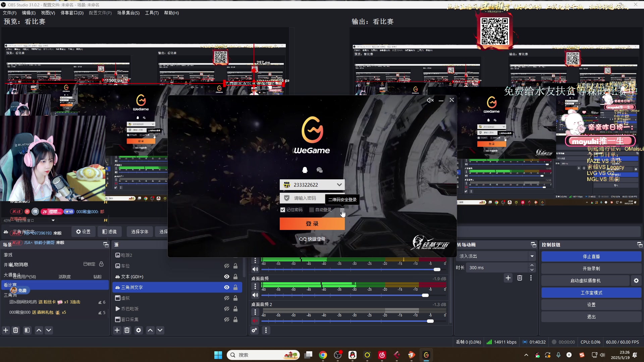Open the 桌面音频 2 channel options menu
This screenshot has height=362, width=644.
pos(255,312)
